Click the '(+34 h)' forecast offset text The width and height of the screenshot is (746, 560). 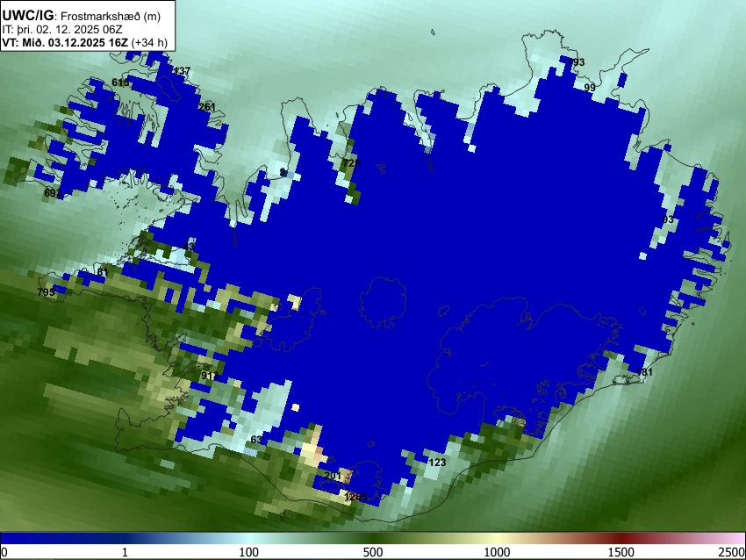click(149, 42)
